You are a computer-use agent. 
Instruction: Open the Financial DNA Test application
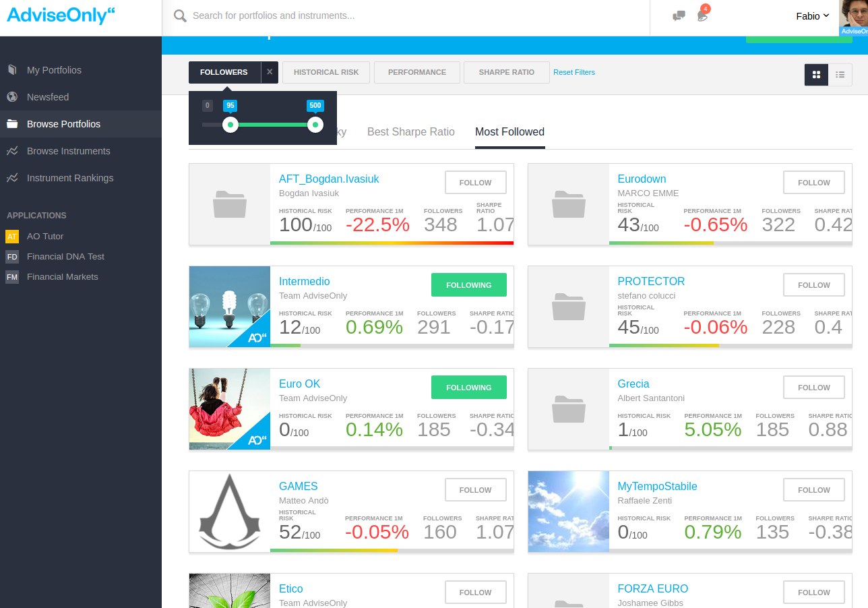click(x=65, y=257)
